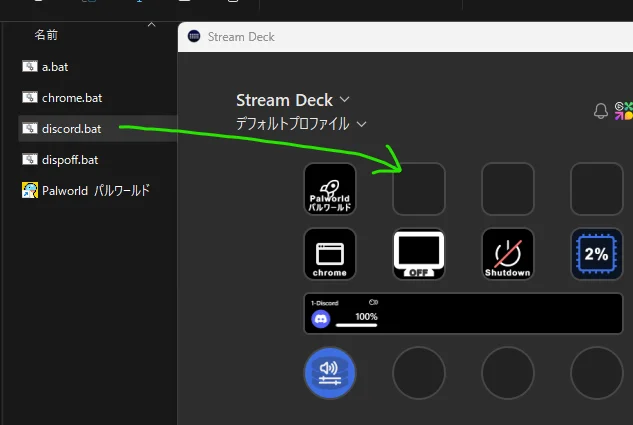Click the chrome.bat file icon

[29, 97]
